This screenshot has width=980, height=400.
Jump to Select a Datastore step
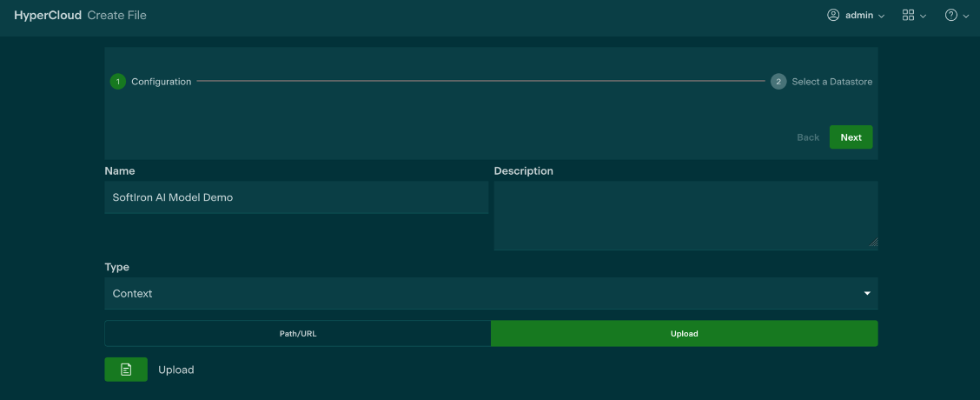click(x=831, y=82)
